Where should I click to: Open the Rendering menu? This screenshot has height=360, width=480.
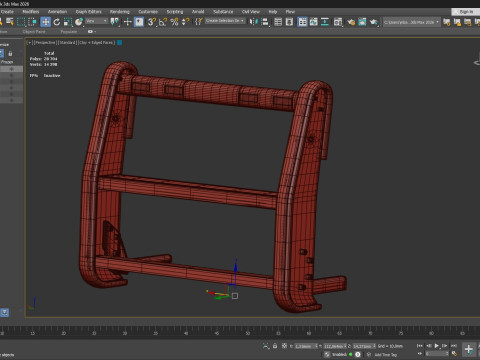pyautogui.click(x=120, y=12)
